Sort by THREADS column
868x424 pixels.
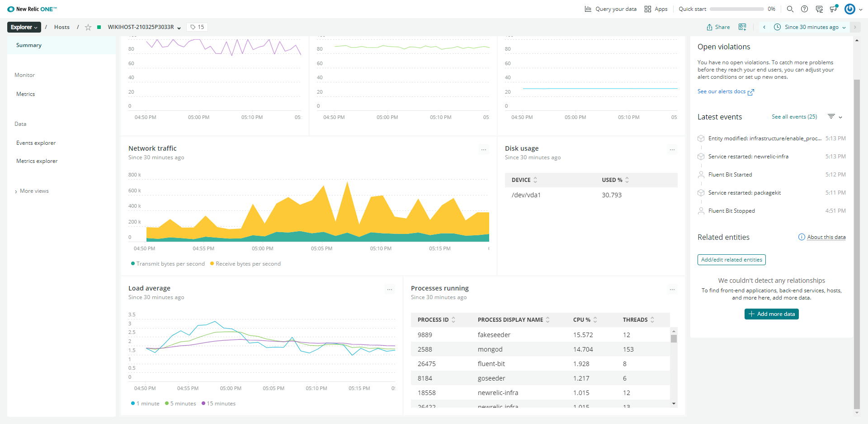click(x=652, y=320)
